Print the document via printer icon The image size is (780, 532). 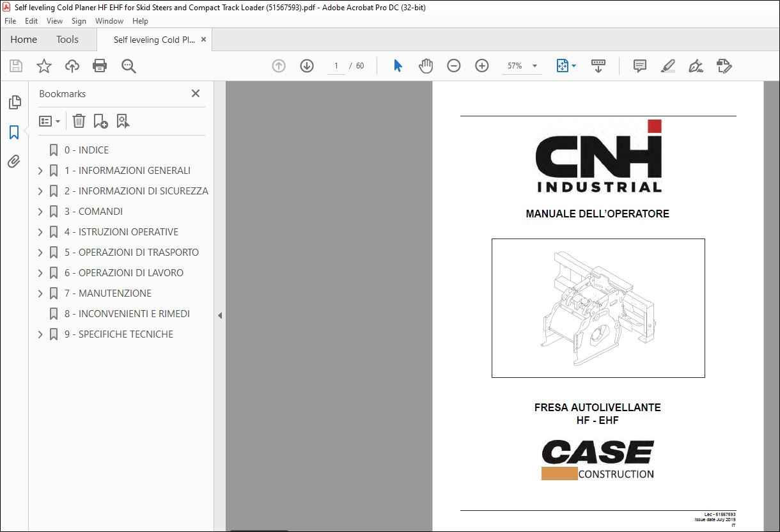pos(100,66)
